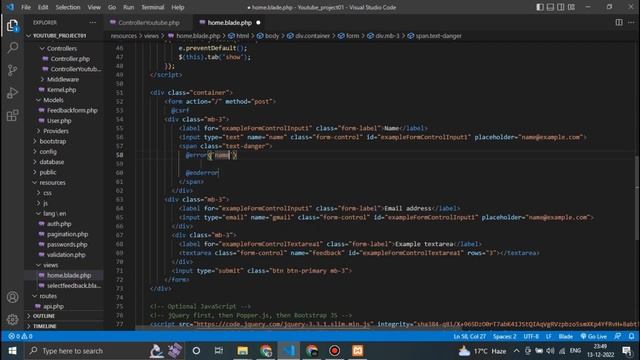Image resolution: width=640 pixels, height=360 pixels.
Task: Expand the public folder
Action: (x=48, y=172)
